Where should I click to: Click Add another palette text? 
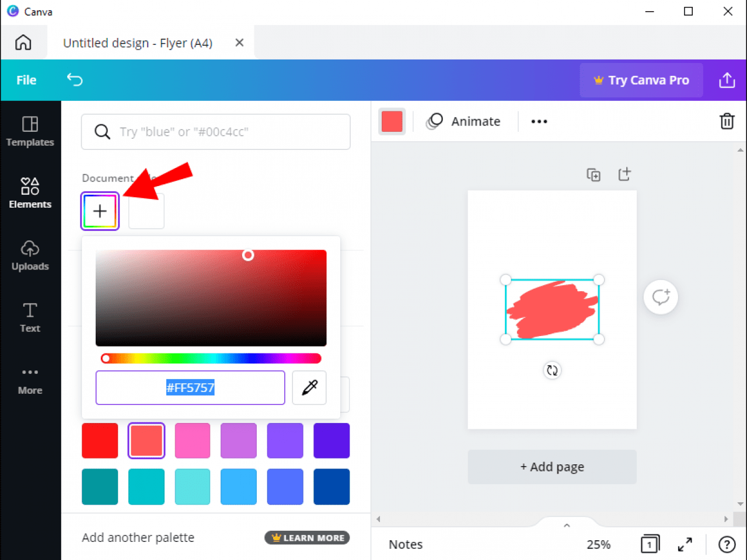(138, 538)
